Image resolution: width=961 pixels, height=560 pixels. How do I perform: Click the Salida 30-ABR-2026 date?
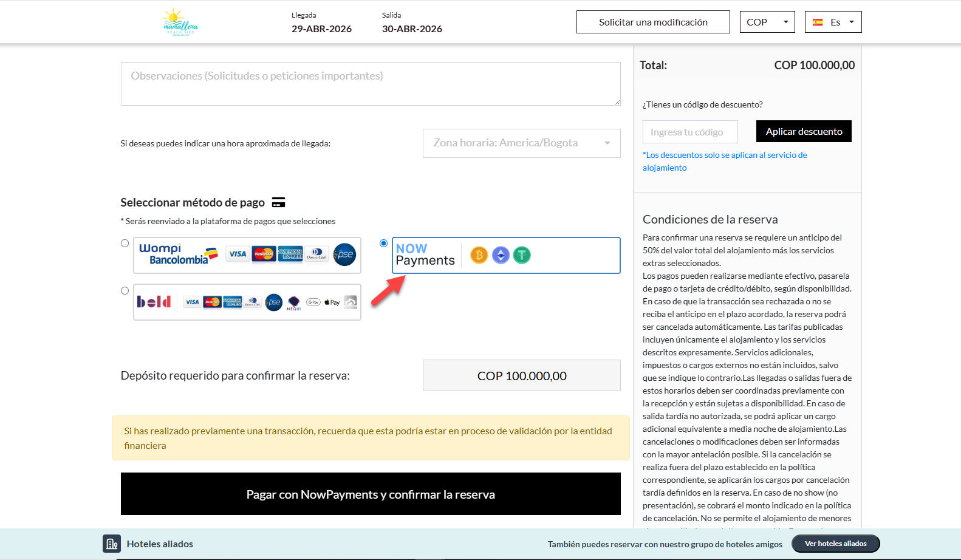tap(412, 29)
